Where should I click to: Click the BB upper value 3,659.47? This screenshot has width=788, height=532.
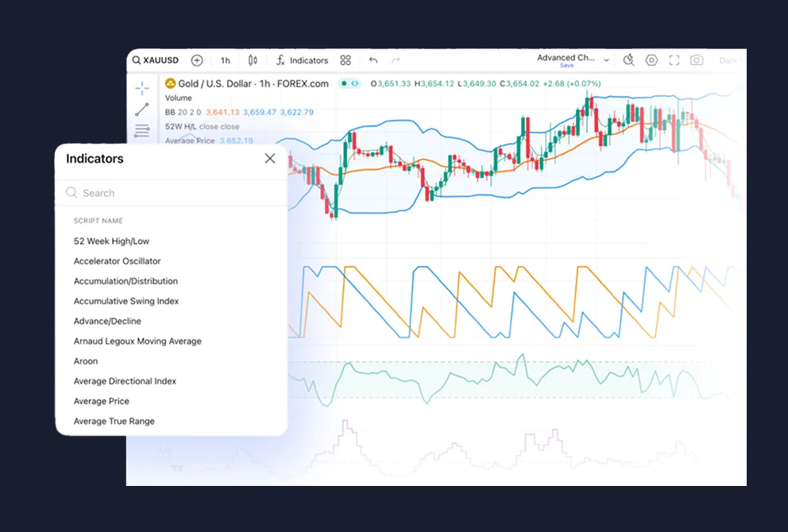260,112
